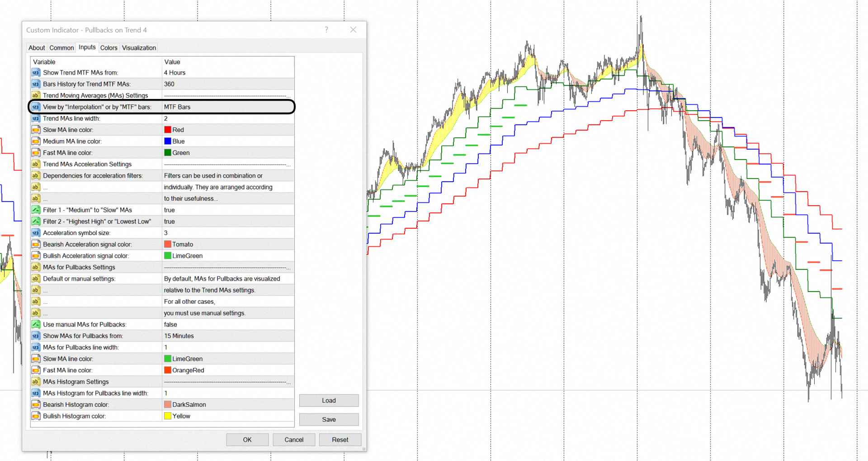868x461 pixels.
Task: Edit the MAs for Pullbacks line width value 1
Action: [228, 348]
